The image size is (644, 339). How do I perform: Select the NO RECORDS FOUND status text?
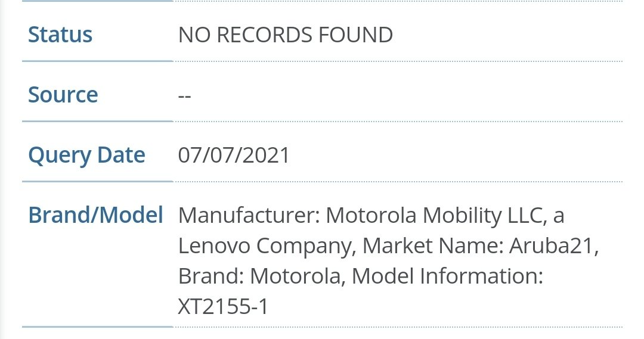point(286,35)
